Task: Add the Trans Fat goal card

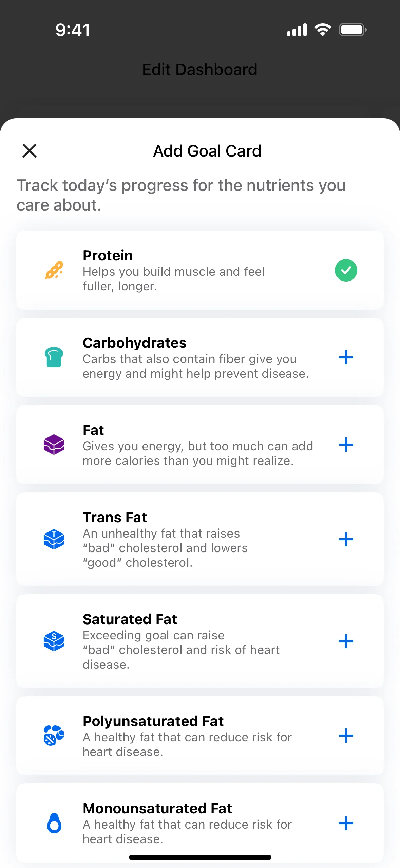Action: (346, 539)
